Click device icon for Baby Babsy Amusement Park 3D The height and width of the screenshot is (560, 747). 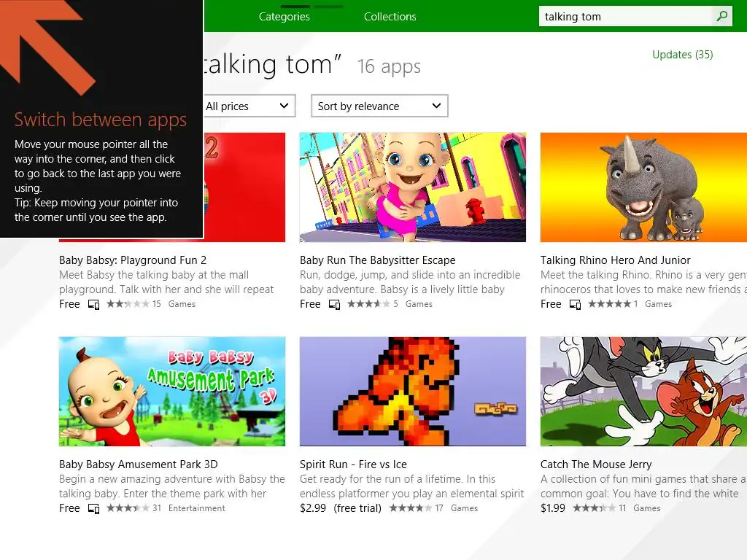(x=94, y=508)
